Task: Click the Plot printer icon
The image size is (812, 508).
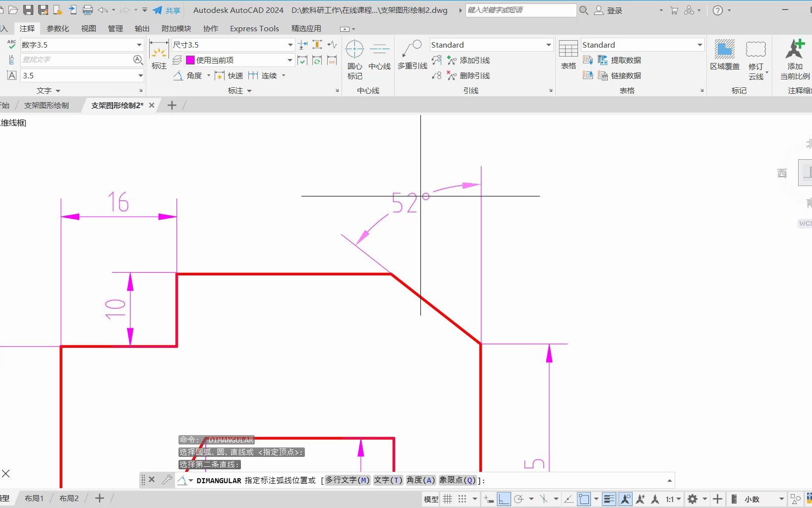Action: pos(88,10)
